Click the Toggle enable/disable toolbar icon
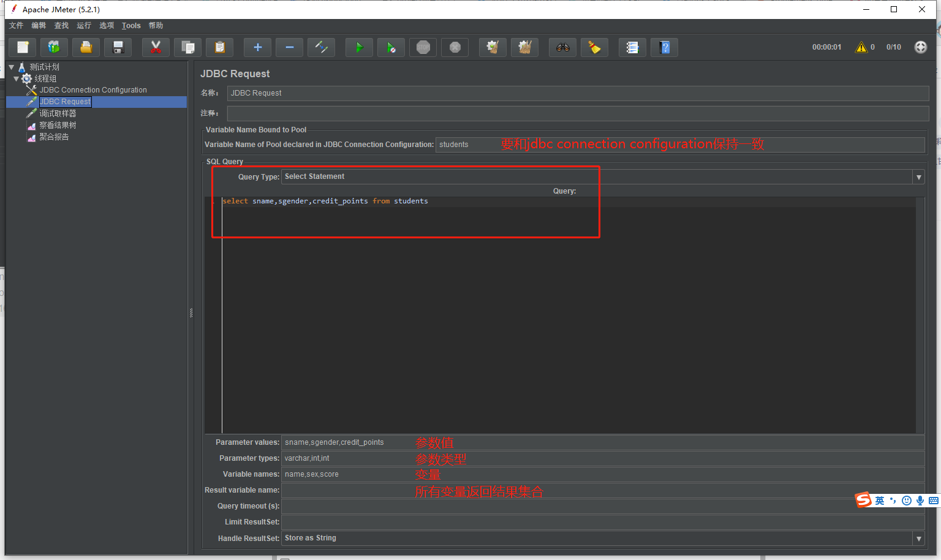The image size is (941, 560). pyautogui.click(x=322, y=47)
